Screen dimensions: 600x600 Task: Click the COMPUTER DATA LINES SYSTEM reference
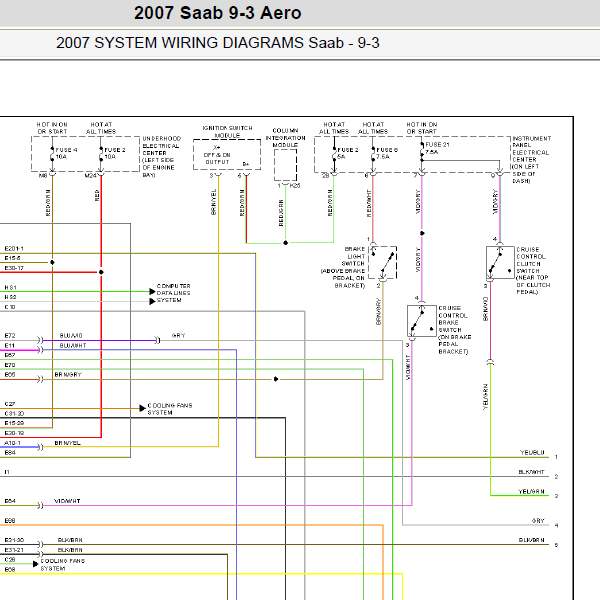[173, 293]
